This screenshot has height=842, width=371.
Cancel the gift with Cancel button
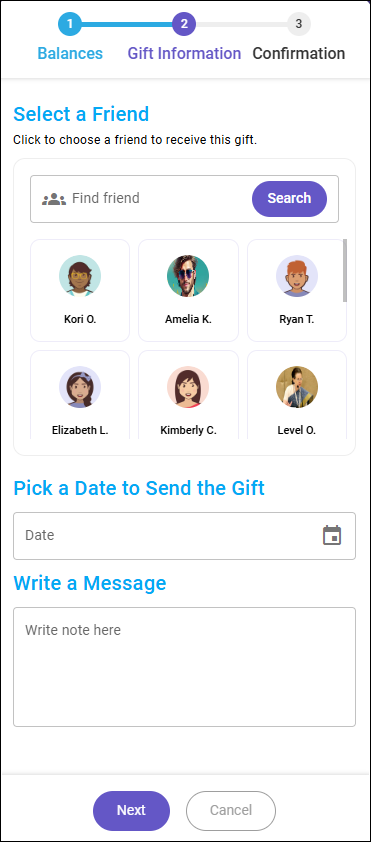231,810
